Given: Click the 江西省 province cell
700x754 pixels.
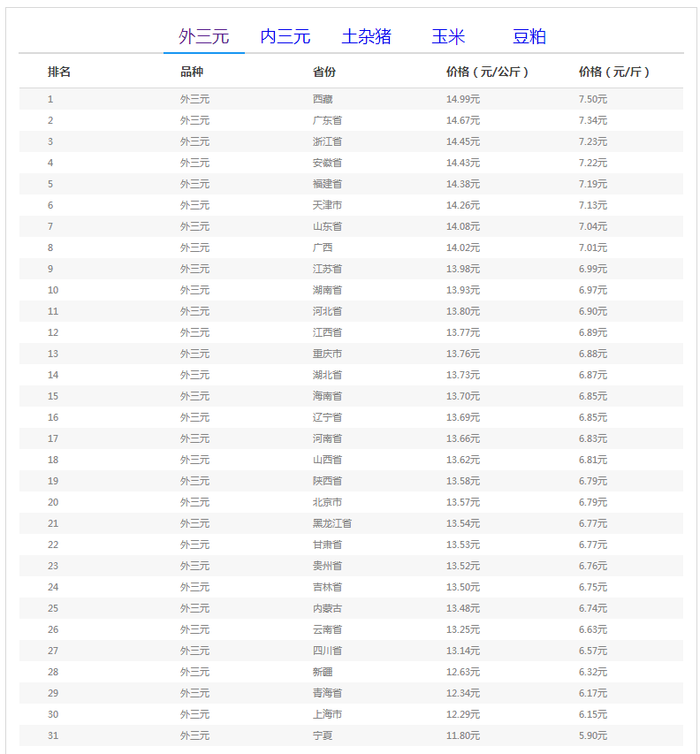Looking at the screenshot, I should point(327,332).
